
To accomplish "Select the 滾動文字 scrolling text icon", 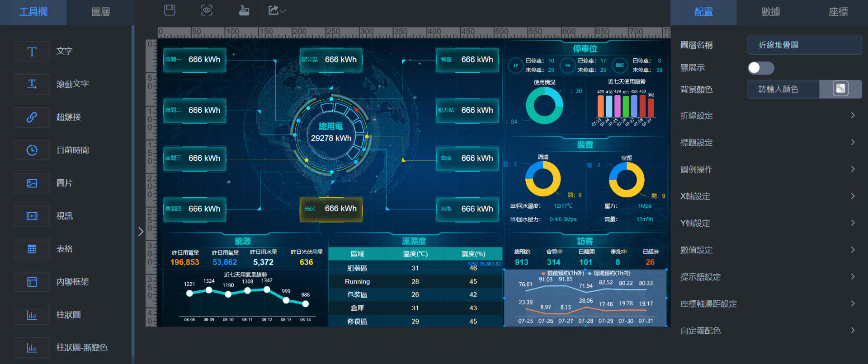I will (32, 84).
